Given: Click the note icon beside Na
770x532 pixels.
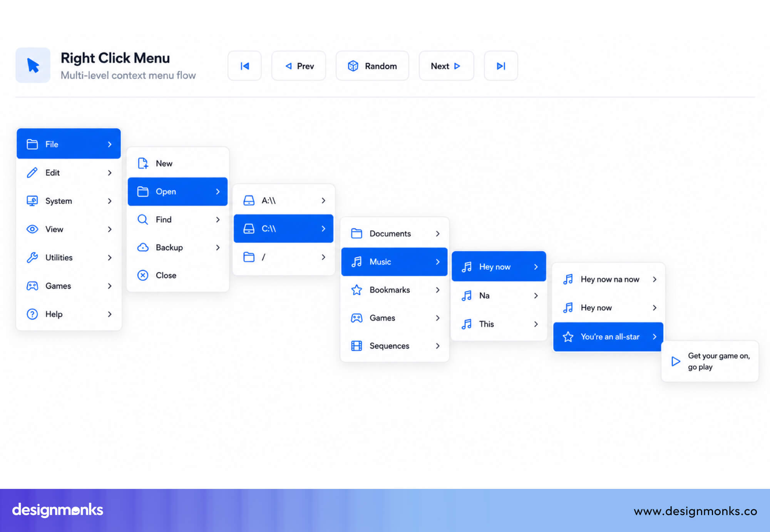Looking at the screenshot, I should [467, 296].
